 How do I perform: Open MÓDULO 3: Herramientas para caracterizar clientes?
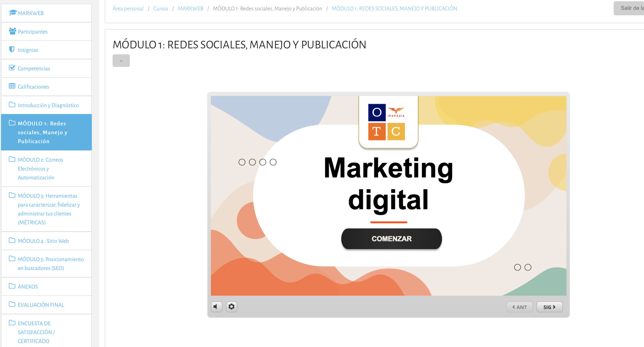pyautogui.click(x=46, y=209)
